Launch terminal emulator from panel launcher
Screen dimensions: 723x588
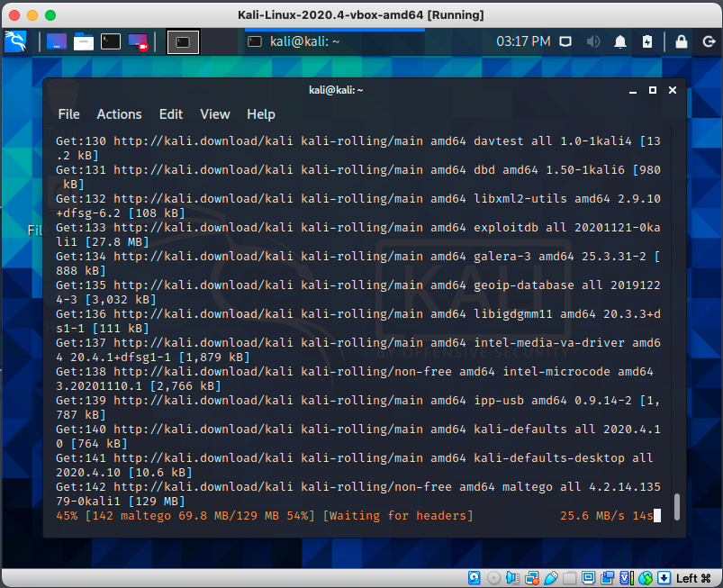click(x=111, y=41)
